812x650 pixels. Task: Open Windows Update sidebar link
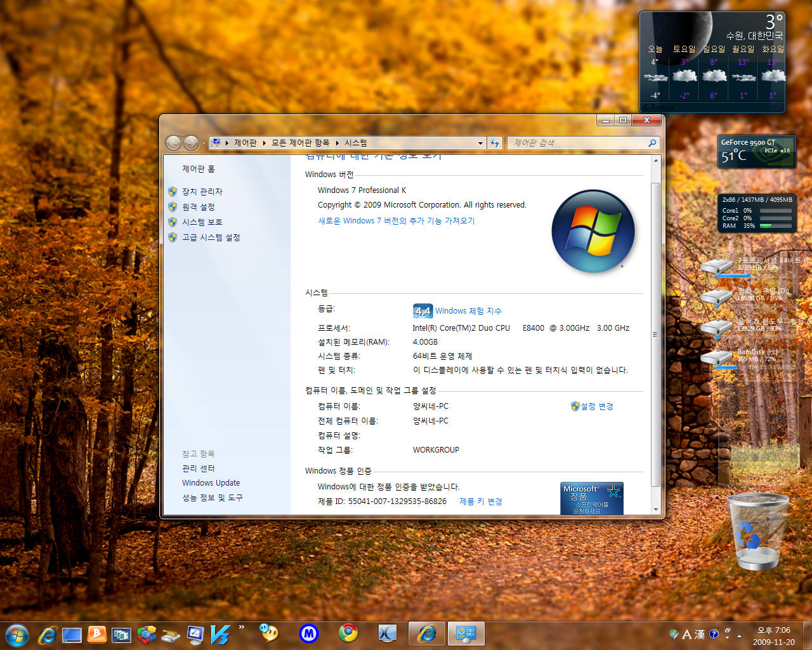(211, 483)
